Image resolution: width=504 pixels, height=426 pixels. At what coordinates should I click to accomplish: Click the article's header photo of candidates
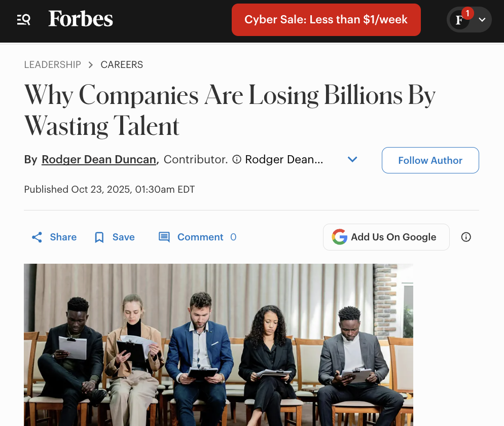pos(218,345)
